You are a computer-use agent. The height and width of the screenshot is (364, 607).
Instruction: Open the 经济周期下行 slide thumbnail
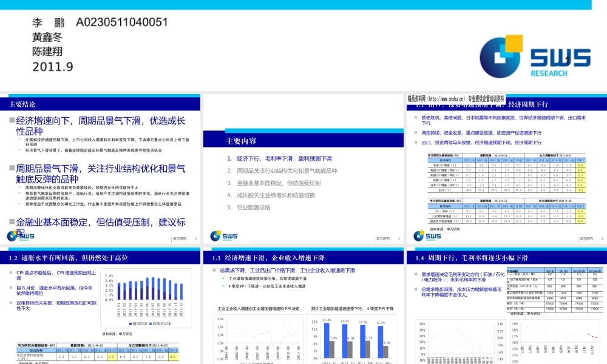point(507,169)
